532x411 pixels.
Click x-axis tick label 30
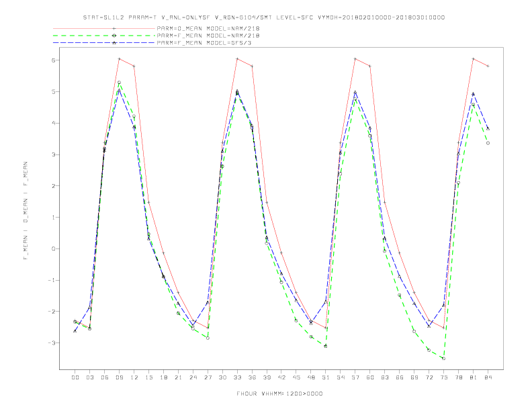(x=222, y=377)
